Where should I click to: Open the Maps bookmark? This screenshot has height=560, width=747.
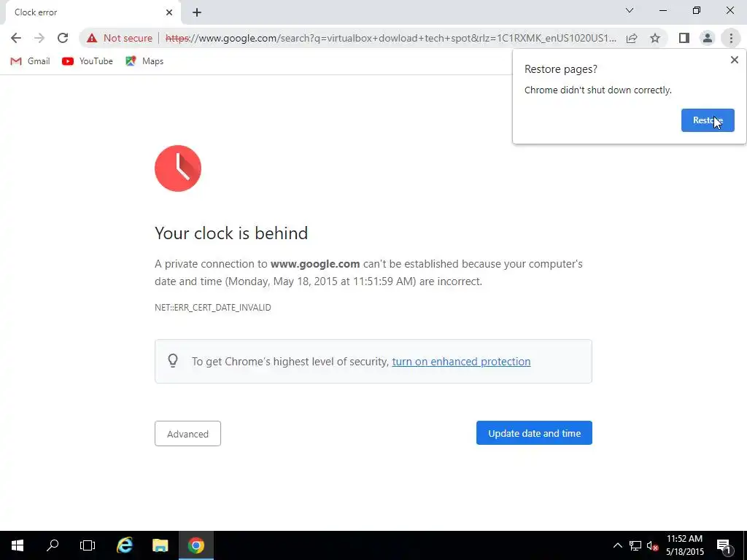[x=144, y=61]
